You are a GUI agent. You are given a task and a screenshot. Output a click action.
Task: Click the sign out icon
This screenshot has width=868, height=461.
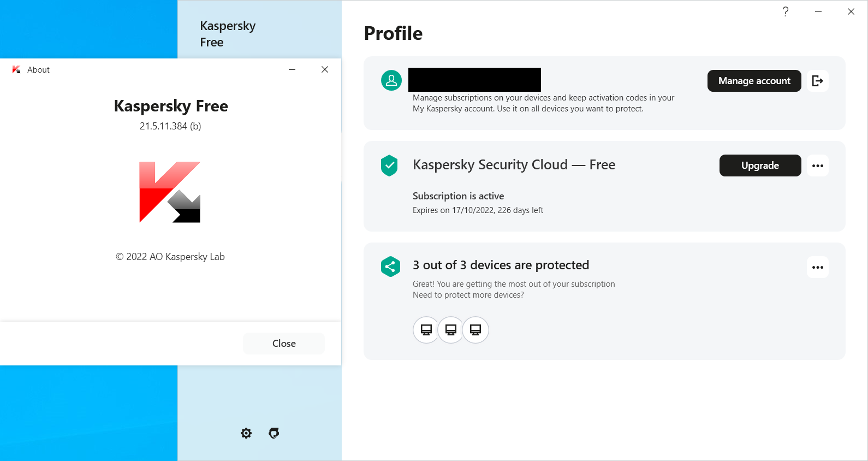point(817,81)
